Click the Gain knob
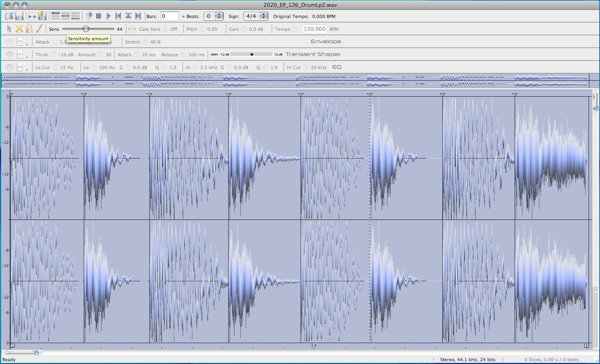Screen dimensions: 600x364 244,29
